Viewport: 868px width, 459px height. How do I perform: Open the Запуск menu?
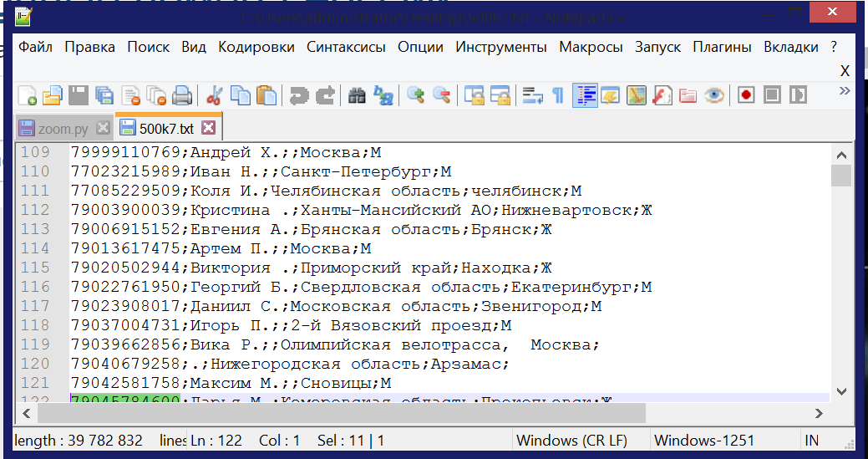coord(657,47)
